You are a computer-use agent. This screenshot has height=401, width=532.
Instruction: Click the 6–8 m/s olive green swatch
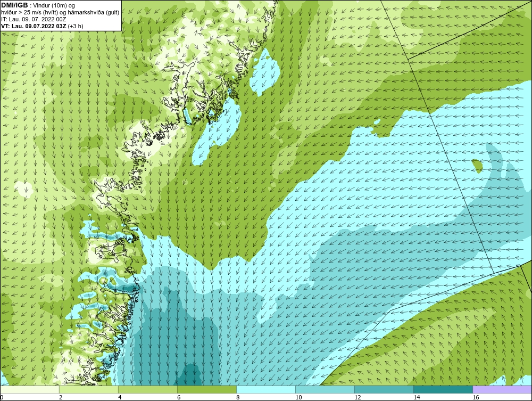pyautogui.click(x=207, y=389)
